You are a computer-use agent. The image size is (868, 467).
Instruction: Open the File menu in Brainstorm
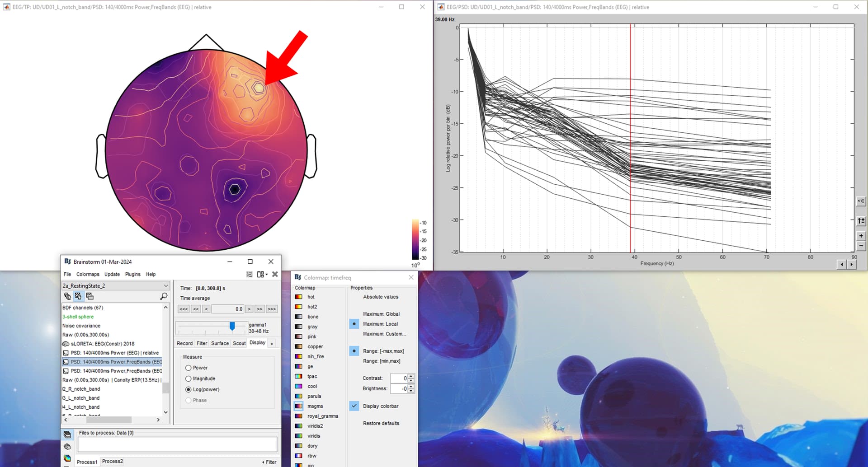coord(67,274)
